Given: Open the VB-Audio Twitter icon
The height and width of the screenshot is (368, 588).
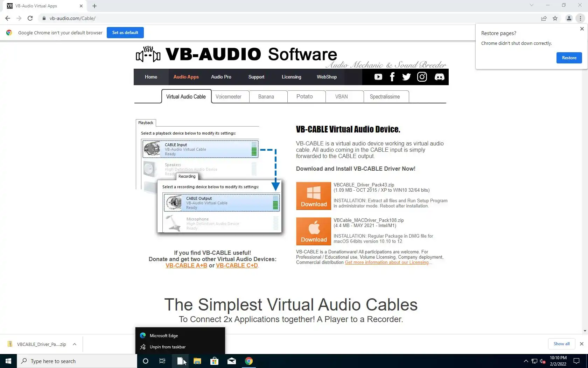Looking at the screenshot, I should point(406,77).
